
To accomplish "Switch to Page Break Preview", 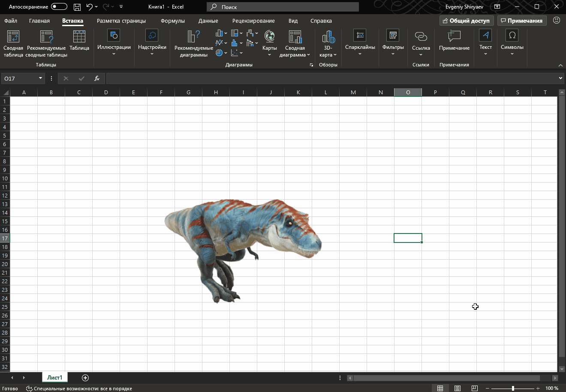I will click(474, 388).
